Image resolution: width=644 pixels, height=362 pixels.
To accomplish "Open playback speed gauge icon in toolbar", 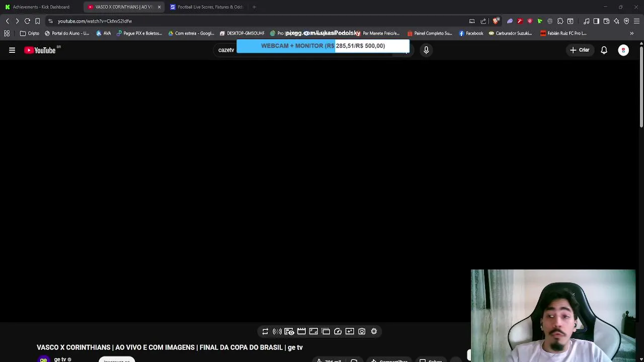I will click(338, 331).
